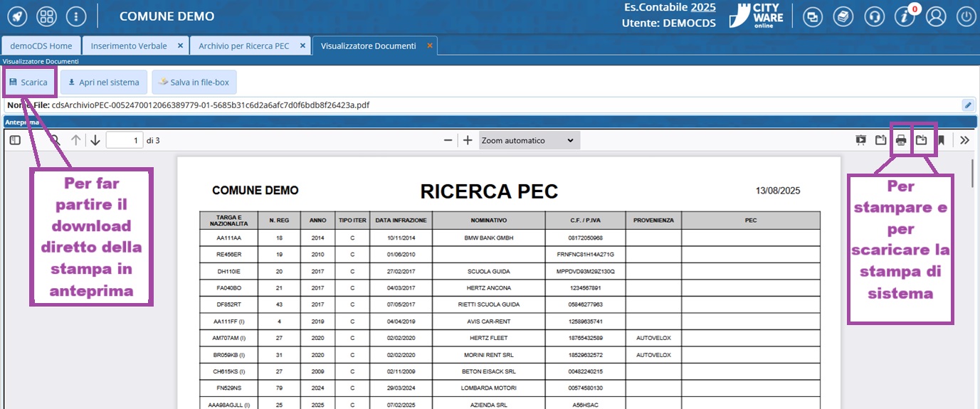Viewport: 980px width, 409px height.
Task: Click the pencil edit icon beside file name
Action: (x=967, y=105)
